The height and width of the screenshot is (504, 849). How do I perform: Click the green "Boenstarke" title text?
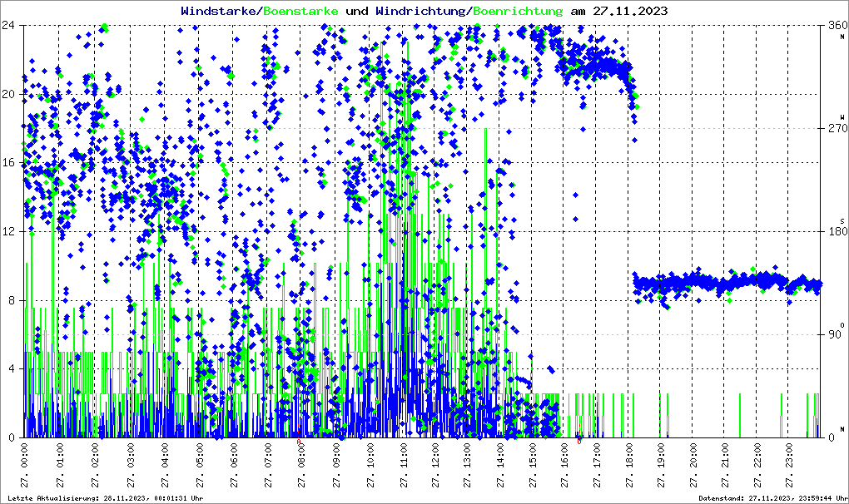point(300,12)
